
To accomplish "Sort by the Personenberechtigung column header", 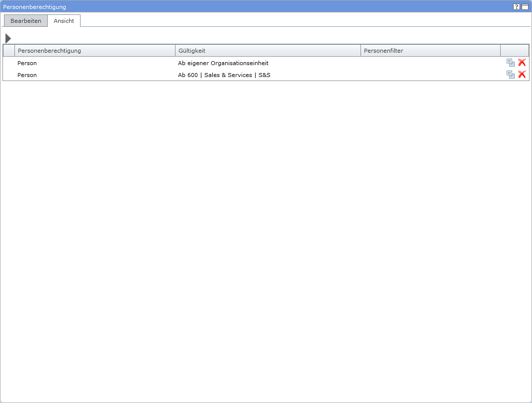I will point(94,51).
